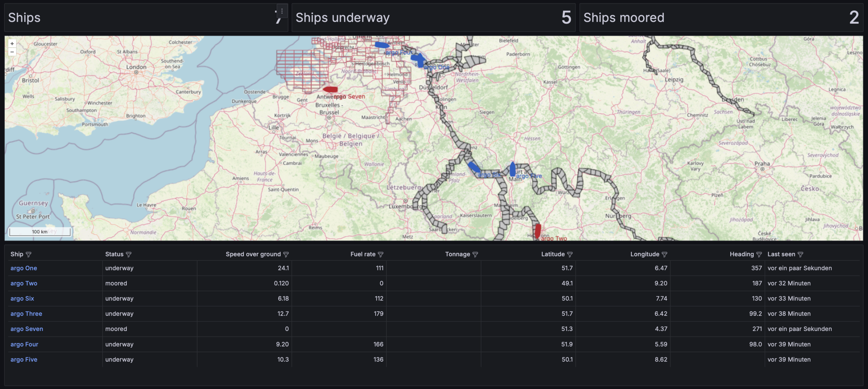Open the argo Six ship link

22,299
